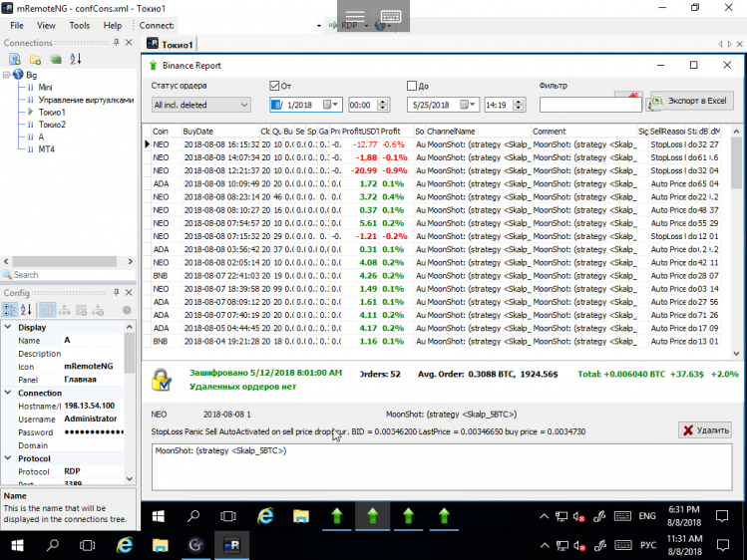The width and height of the screenshot is (747, 560).
Task: Click the Coin column header
Action: click(166, 132)
